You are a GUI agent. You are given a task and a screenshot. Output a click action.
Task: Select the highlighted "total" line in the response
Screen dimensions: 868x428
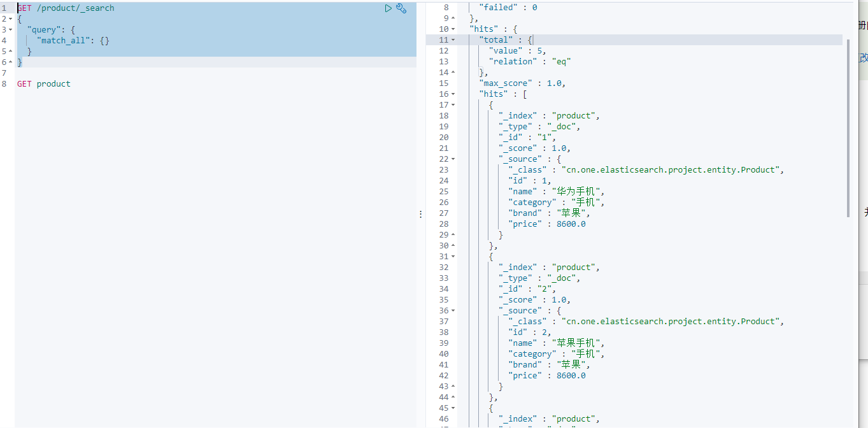[496, 39]
